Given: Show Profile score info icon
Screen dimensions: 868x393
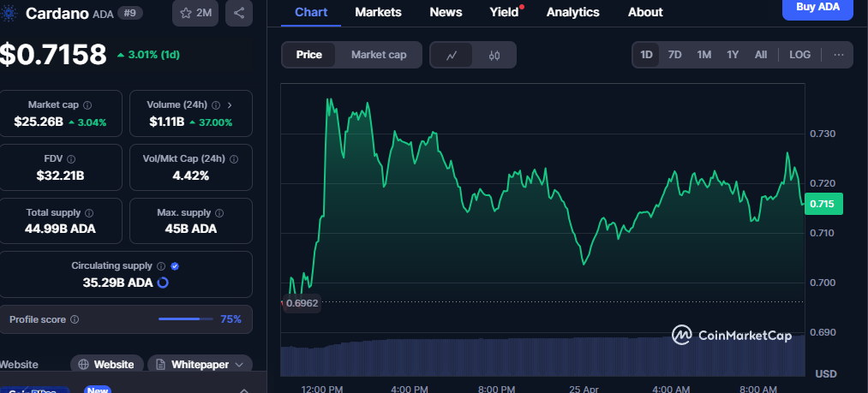Looking at the screenshot, I should point(75,319).
